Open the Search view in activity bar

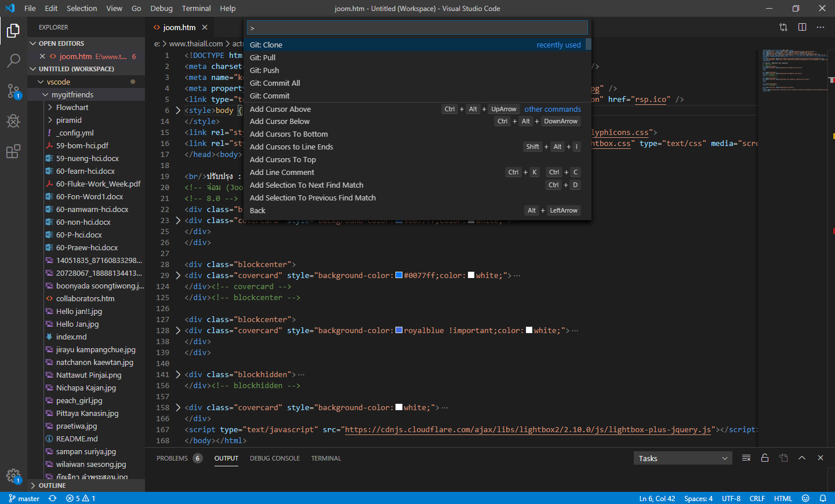coord(13,60)
